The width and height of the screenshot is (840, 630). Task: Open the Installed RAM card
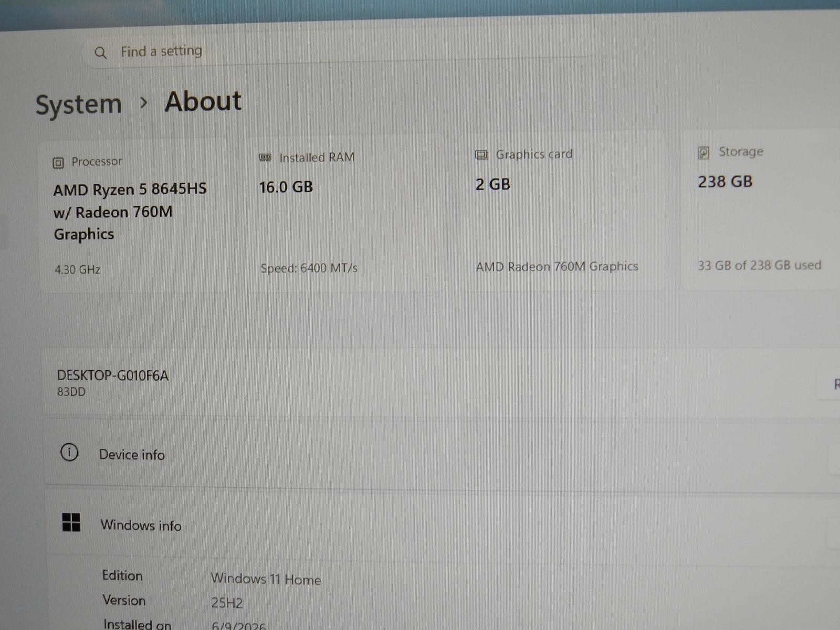[x=344, y=213]
